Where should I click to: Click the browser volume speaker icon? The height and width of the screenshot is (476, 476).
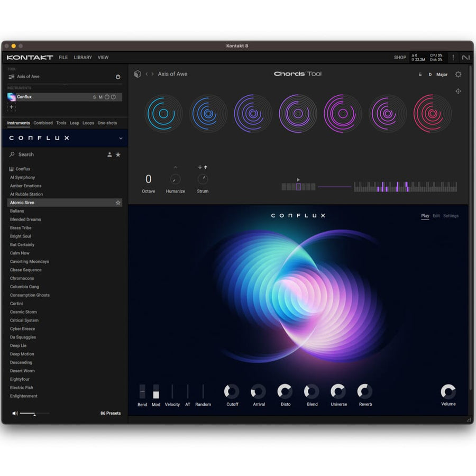[15, 413]
